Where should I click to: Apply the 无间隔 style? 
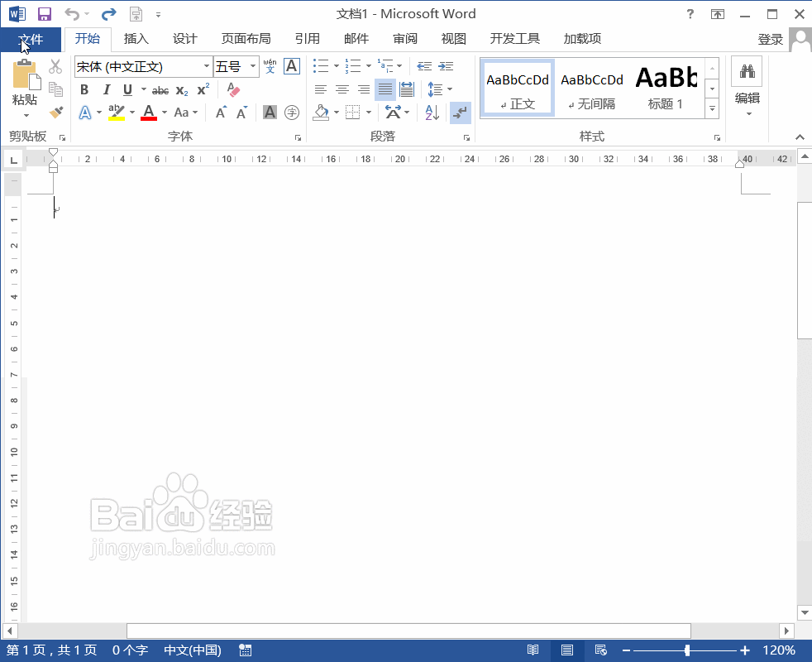(592, 88)
